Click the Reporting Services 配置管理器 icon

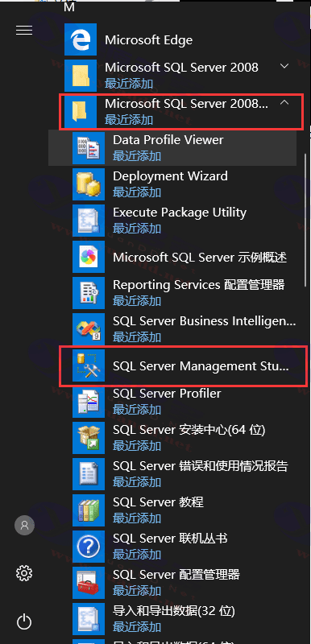click(89, 293)
